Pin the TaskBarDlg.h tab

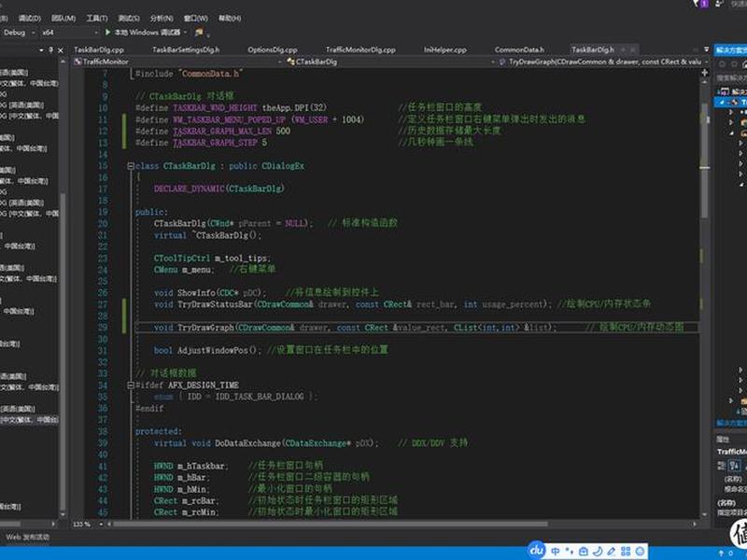coord(623,49)
